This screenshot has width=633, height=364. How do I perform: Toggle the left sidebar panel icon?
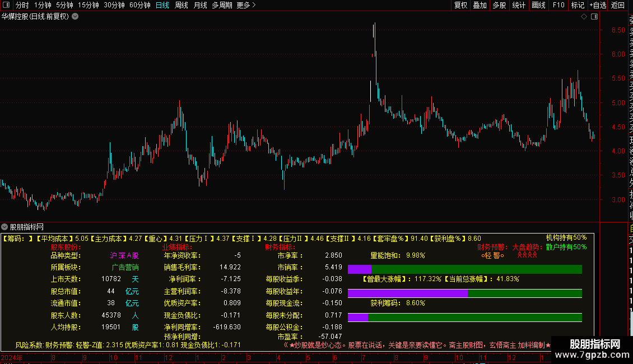[6, 5]
